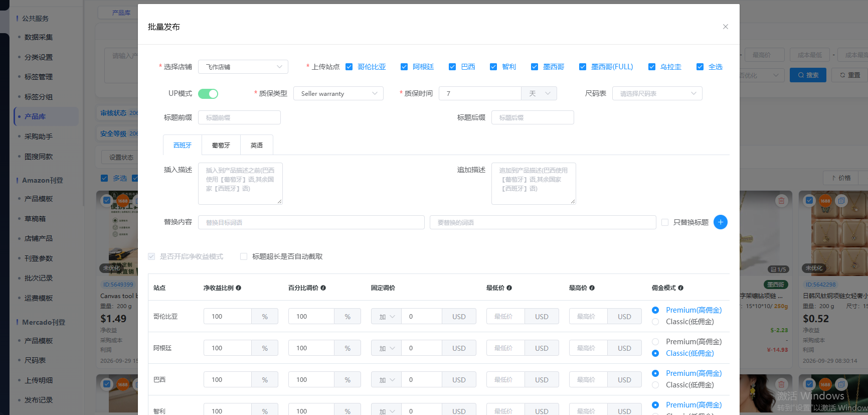Open the 质保类型 Seller warranty dropdown
Screen dimensions: 868x415
point(338,93)
